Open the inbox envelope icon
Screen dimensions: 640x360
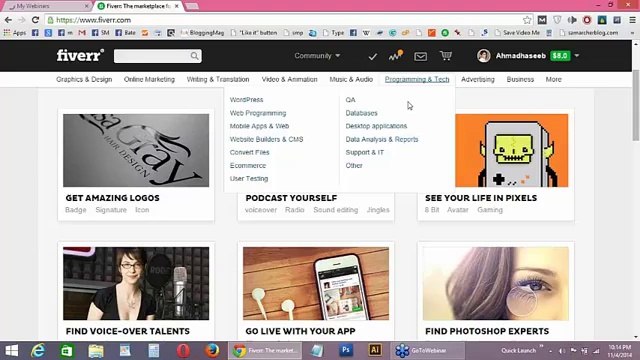point(420,56)
